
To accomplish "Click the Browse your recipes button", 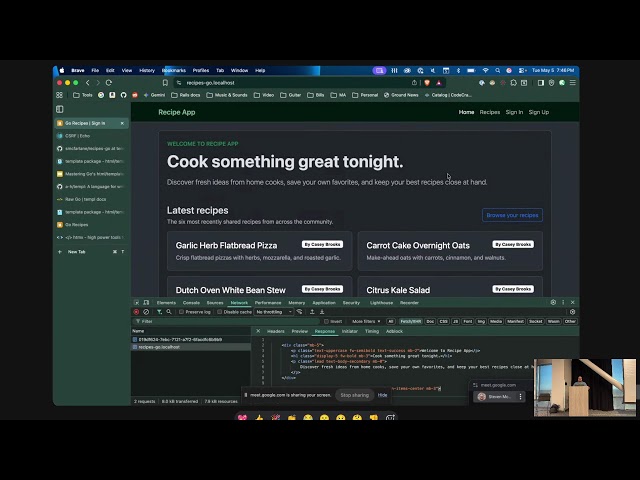I will point(512,215).
